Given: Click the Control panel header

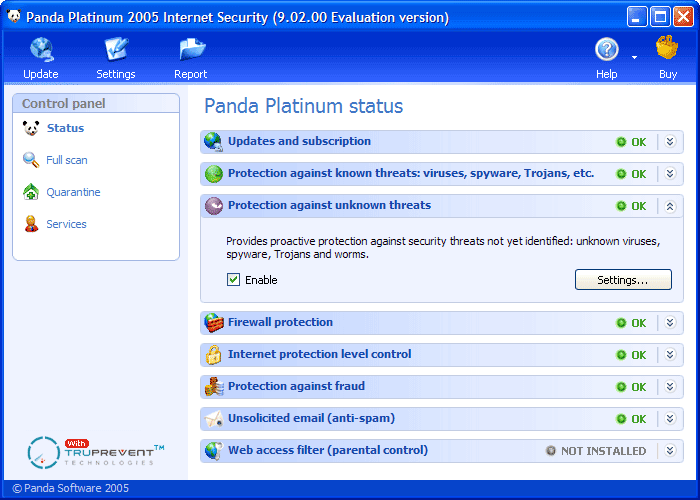Looking at the screenshot, I should (96, 103).
